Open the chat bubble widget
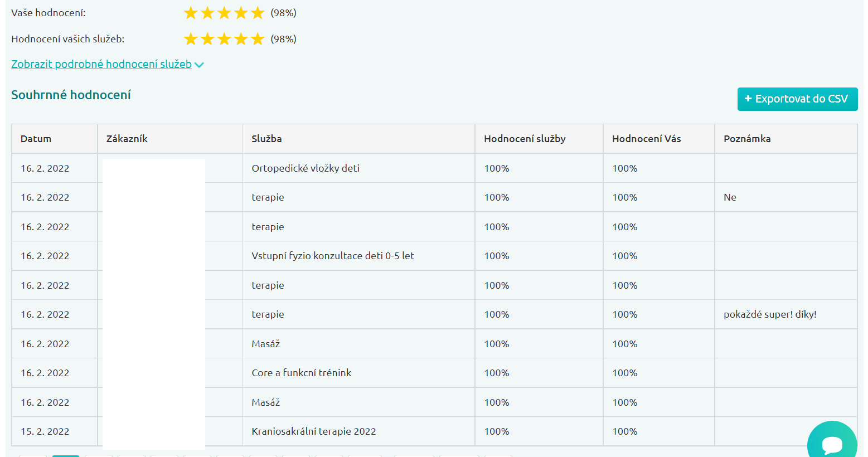This screenshot has width=868, height=457. coord(832,444)
